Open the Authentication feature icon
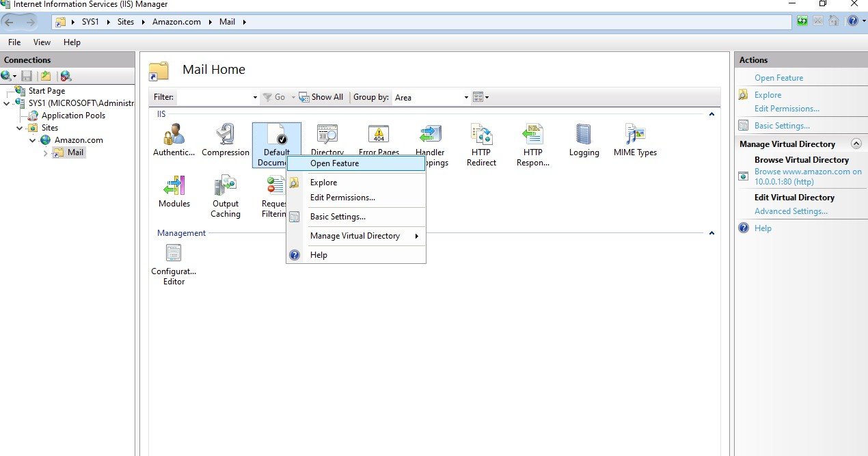The image size is (868, 456). click(174, 140)
